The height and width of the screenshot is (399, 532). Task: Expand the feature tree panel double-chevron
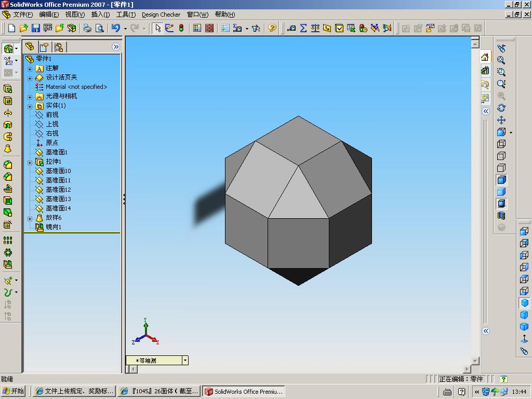(116, 47)
